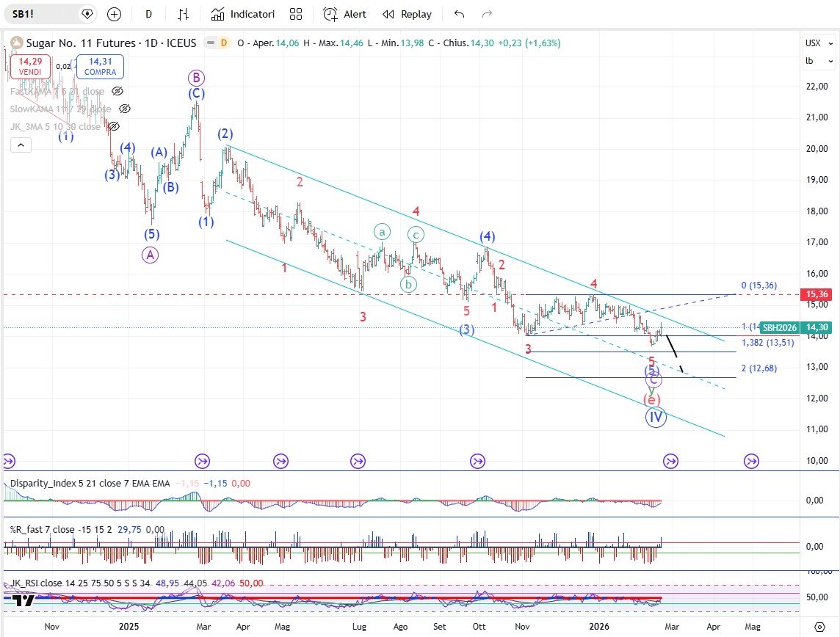
Task: Open the layout templates grid icon
Action: tap(296, 14)
